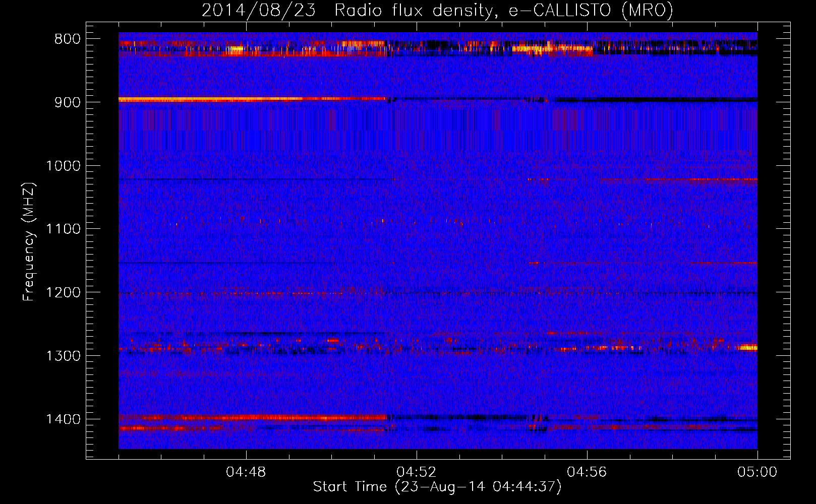
Task: Click the 04:52 time tick label
Action: coord(417,472)
